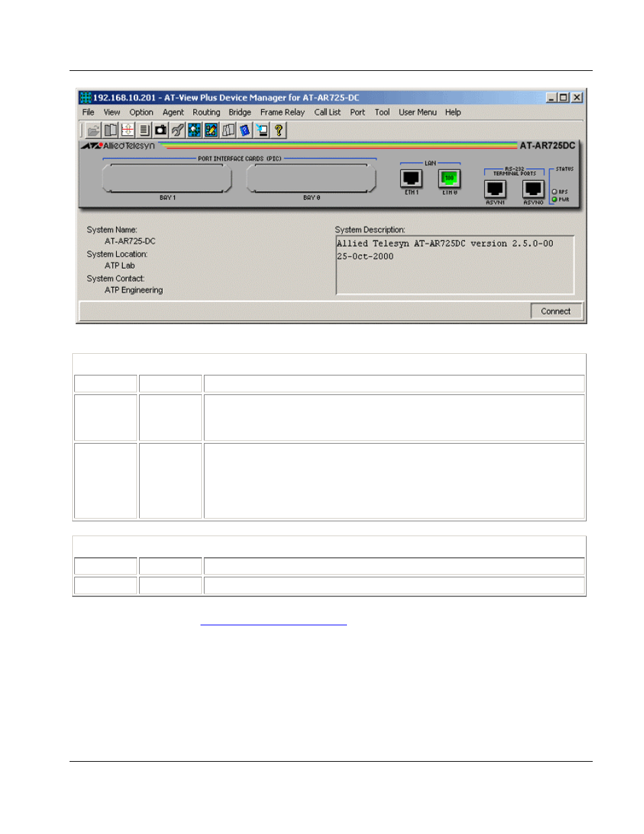
Task: Click the Allied Telesyn logo
Action: coord(118,145)
